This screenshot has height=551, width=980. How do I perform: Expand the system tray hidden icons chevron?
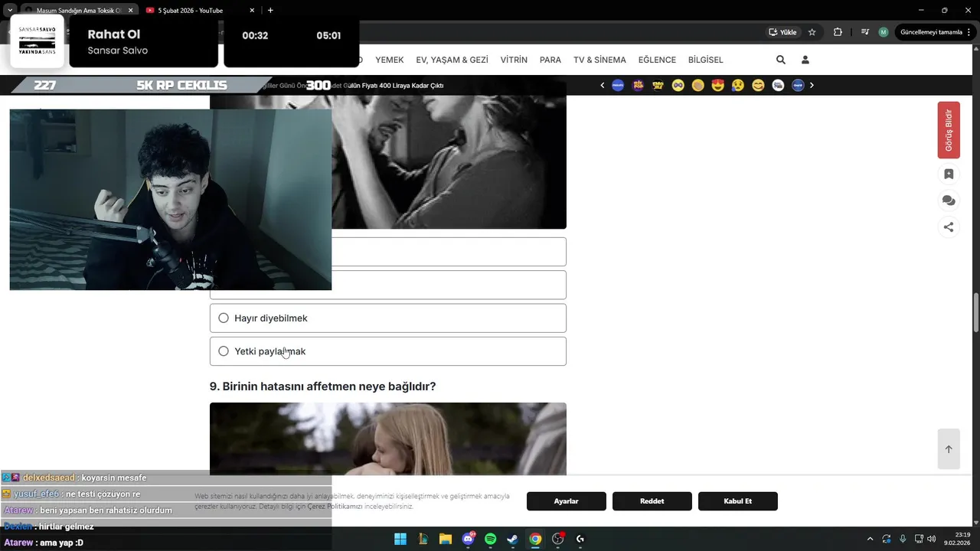point(870,539)
